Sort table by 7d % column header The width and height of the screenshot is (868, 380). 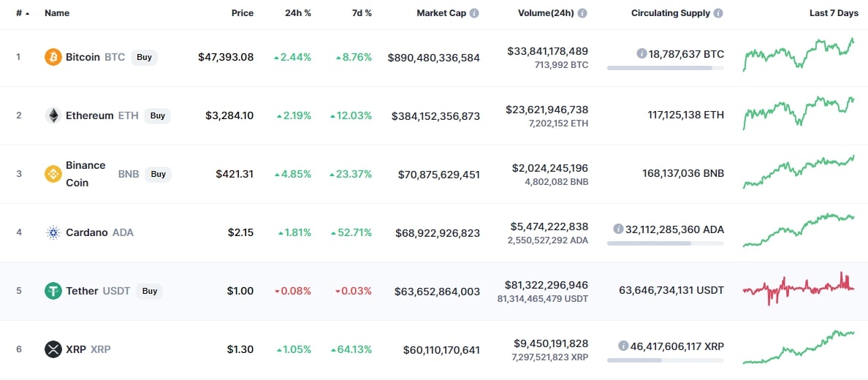click(x=362, y=13)
